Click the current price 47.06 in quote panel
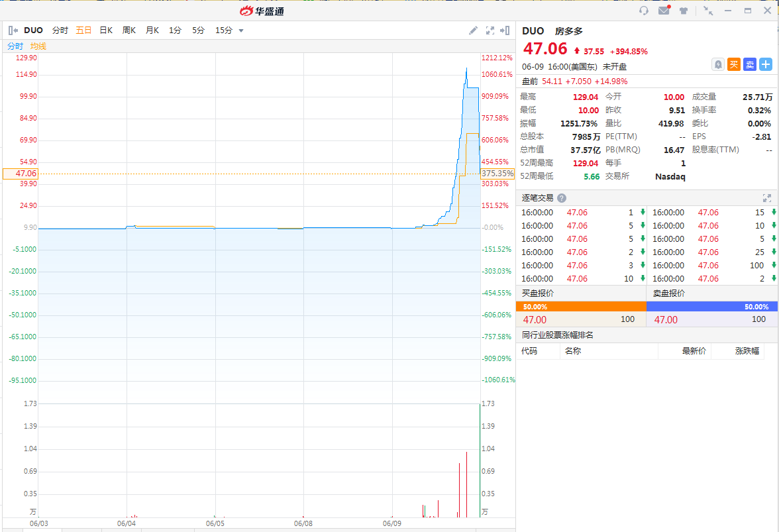Screen dimensions: 779x532 click(x=545, y=48)
